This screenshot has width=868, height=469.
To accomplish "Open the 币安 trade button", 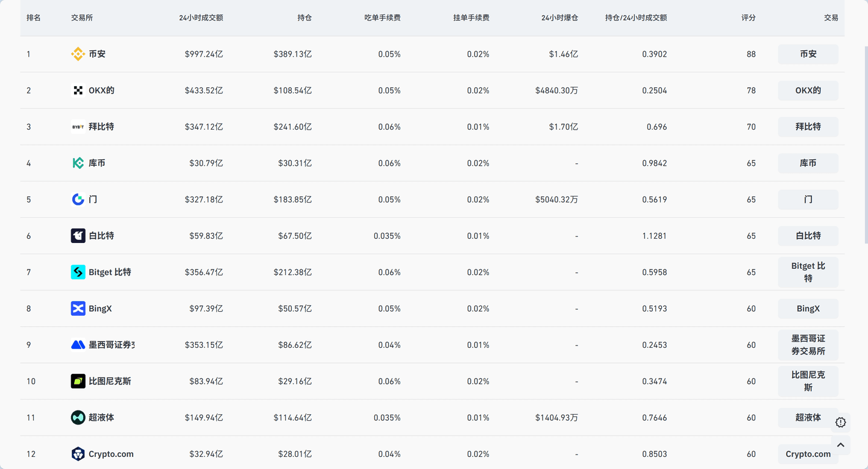I will (x=808, y=54).
